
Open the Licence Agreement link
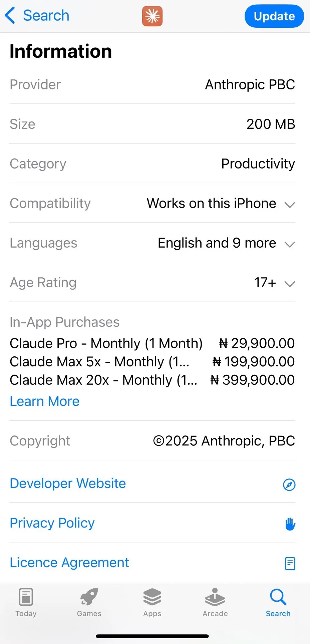tap(69, 563)
